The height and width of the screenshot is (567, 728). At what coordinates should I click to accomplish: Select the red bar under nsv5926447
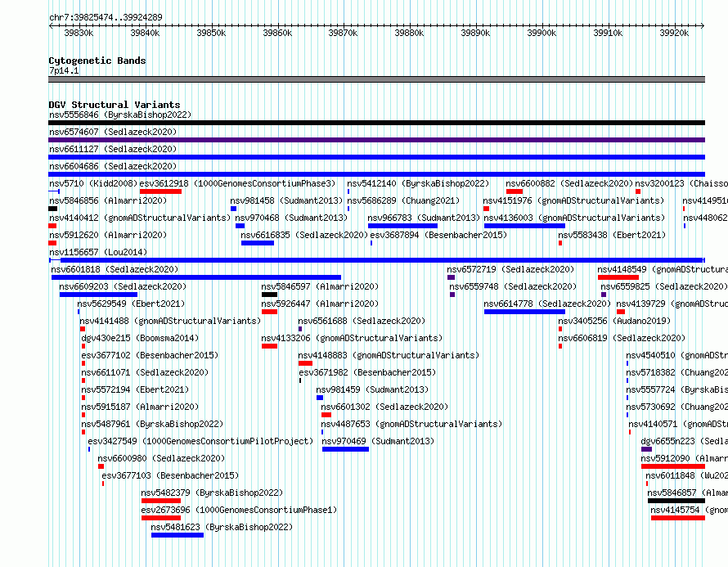pos(269,312)
